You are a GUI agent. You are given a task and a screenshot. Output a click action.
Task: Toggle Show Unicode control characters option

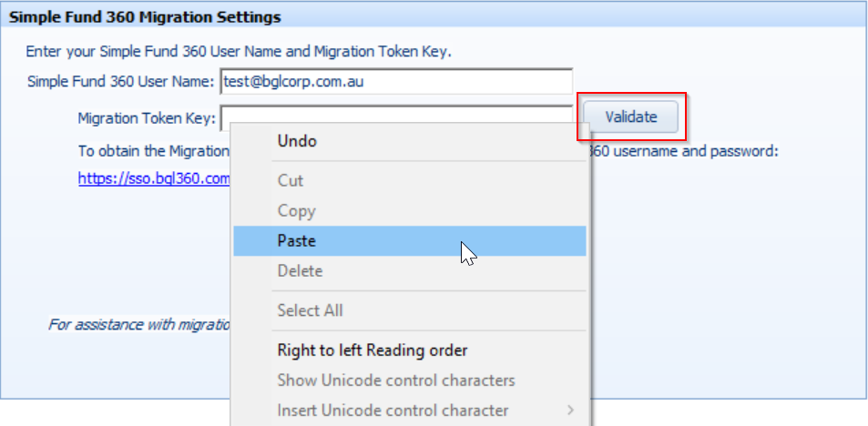410,380
